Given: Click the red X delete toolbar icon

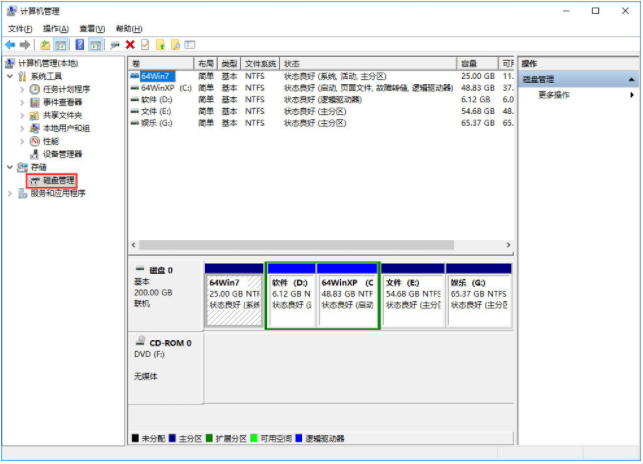Looking at the screenshot, I should tap(130, 45).
